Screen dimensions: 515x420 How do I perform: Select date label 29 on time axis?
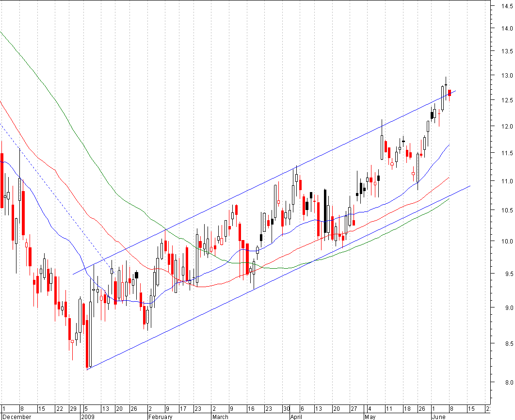[x=73, y=409]
